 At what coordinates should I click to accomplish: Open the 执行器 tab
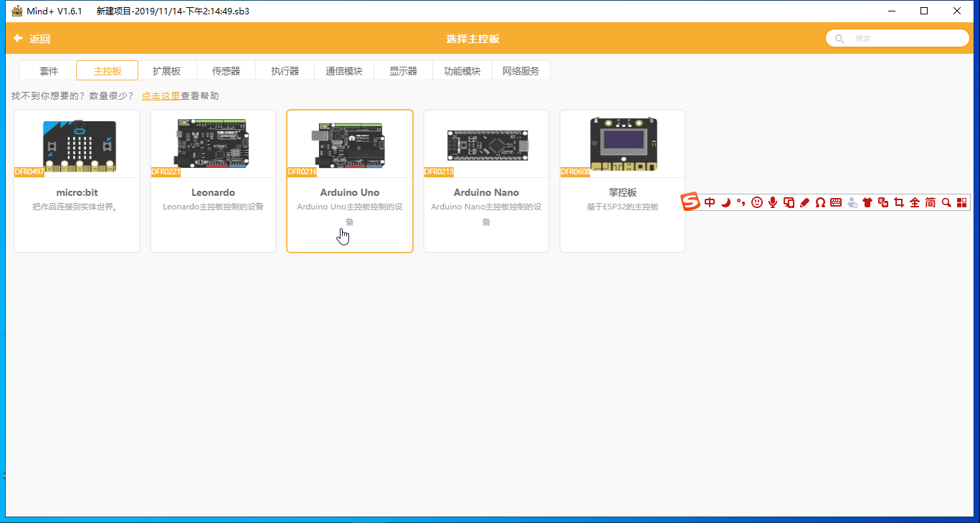[x=285, y=71]
